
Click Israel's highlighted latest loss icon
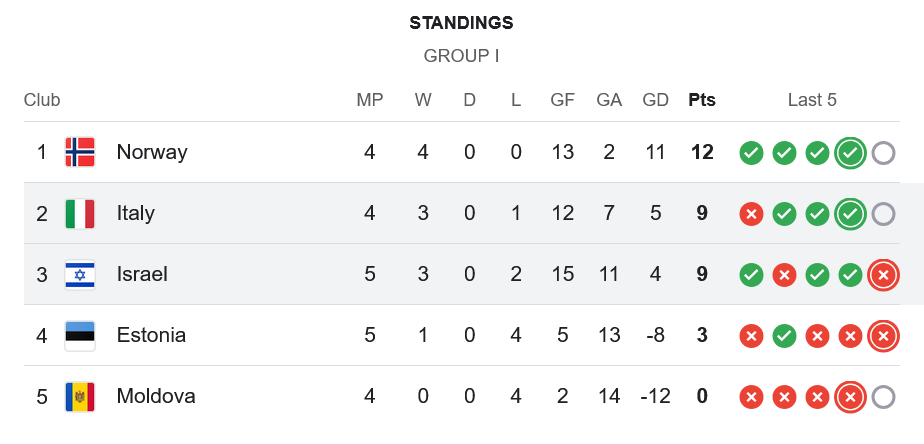(x=883, y=275)
